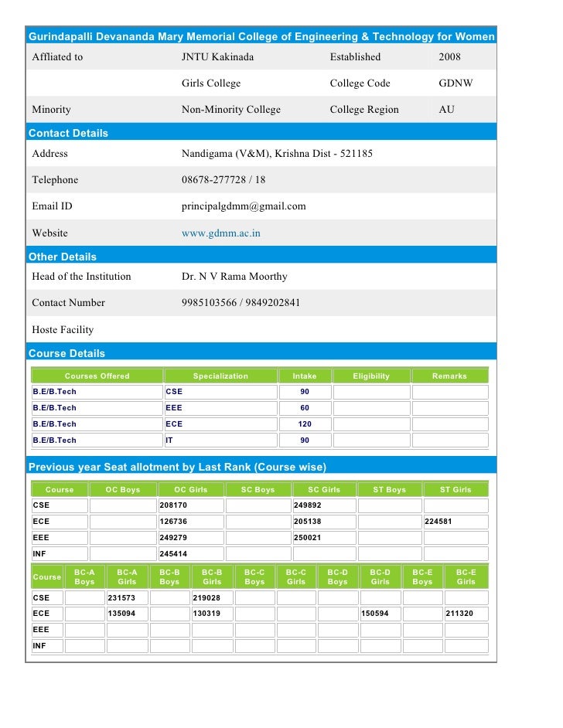Click the BC-B Girls column header
Screen dimensions: 563x728
pyautogui.click(x=212, y=577)
